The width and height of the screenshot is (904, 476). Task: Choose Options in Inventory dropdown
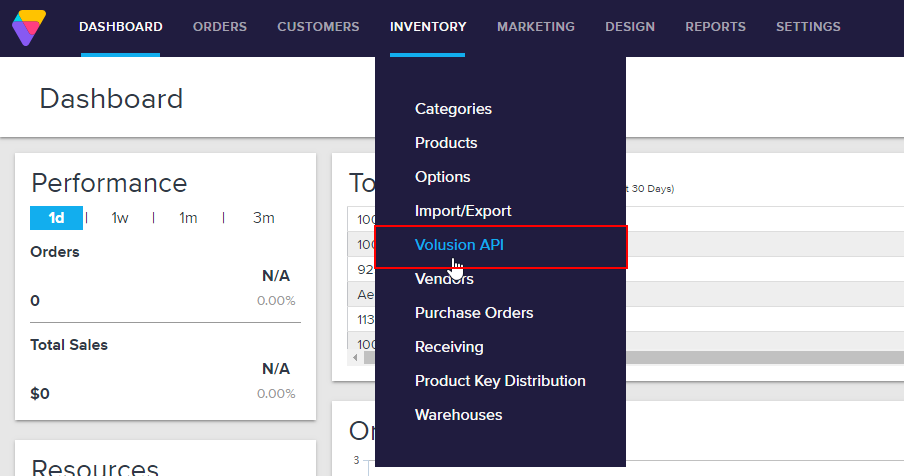tap(442, 177)
